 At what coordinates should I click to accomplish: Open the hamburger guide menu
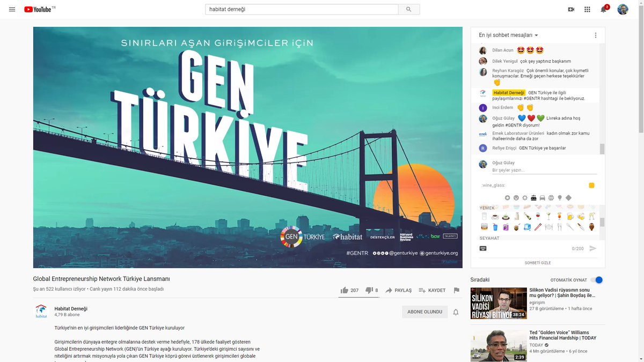12,9
